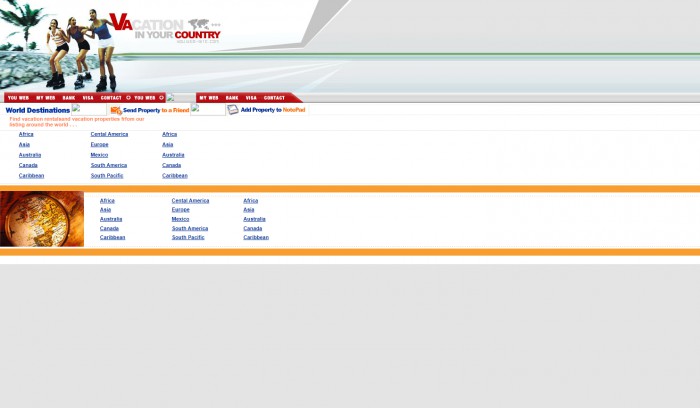Screen dimensions: 700x408
Task: Open the rightmost CONTACT nav item
Action: (x=274, y=98)
